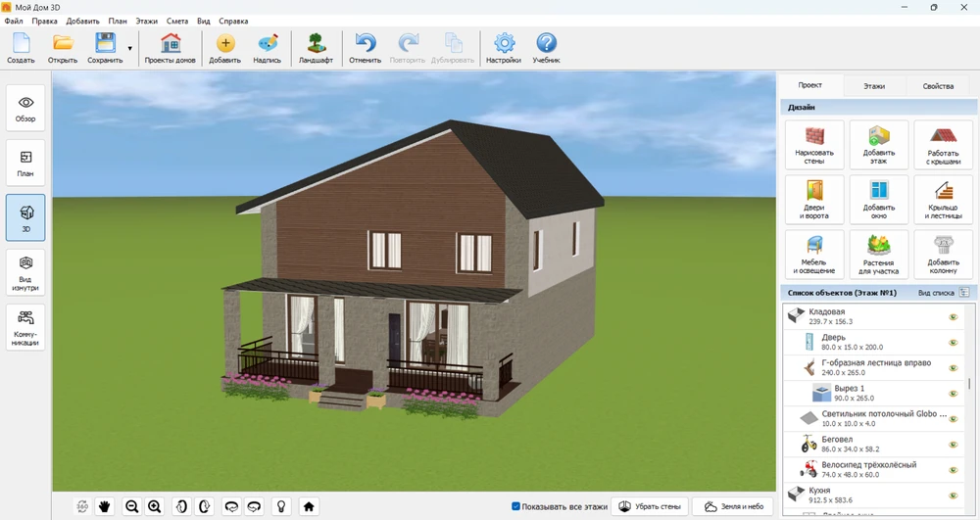
Task: Open Растения для участка panel
Action: coord(878,254)
